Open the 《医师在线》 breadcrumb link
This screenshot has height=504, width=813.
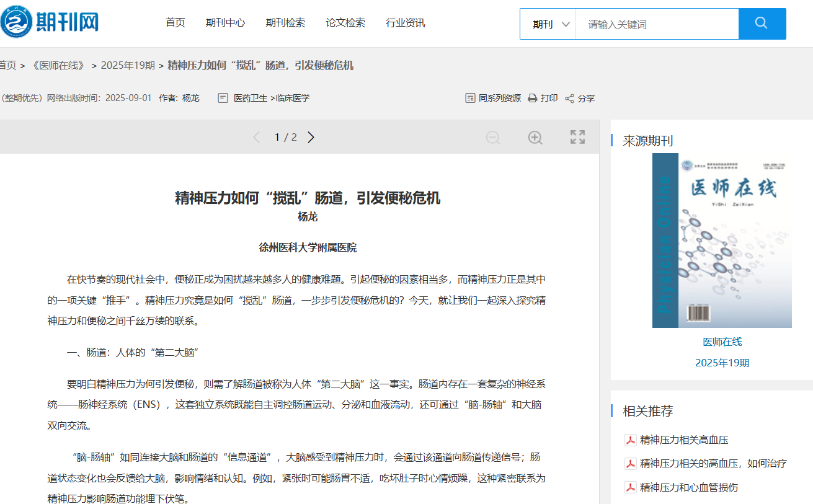click(x=58, y=65)
